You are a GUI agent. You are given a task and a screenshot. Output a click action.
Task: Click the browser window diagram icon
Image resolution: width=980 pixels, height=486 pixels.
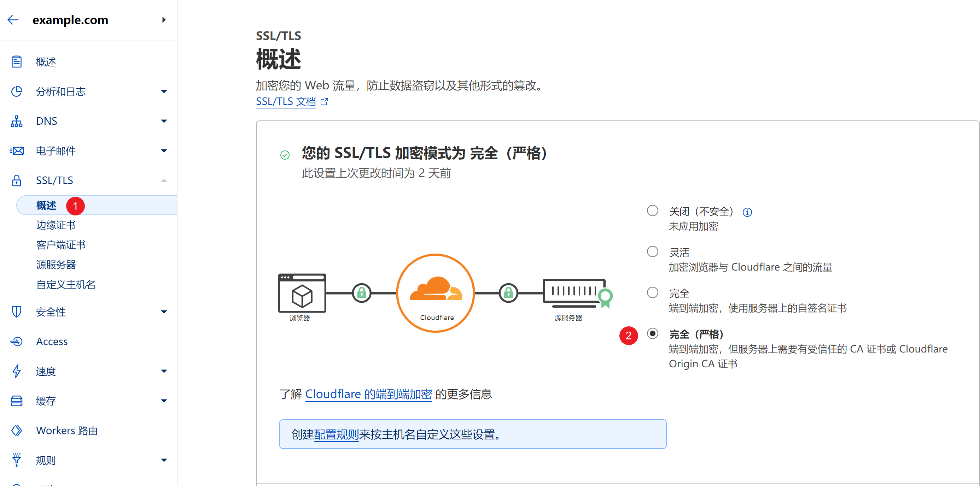click(302, 292)
